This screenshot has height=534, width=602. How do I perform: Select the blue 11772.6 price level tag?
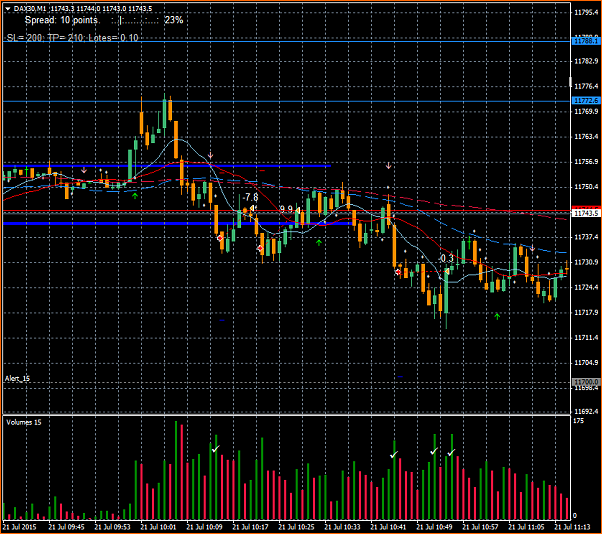coord(586,101)
